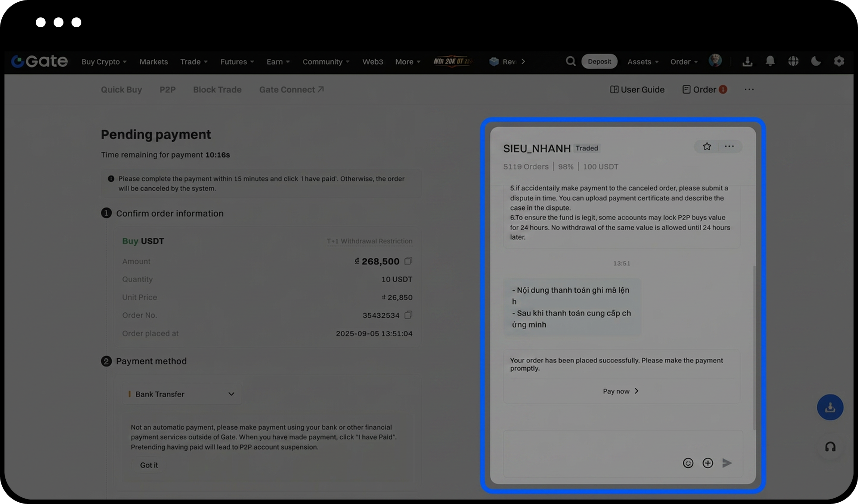This screenshot has height=504, width=858.
Task: Click the headset support icon
Action: [x=830, y=447]
